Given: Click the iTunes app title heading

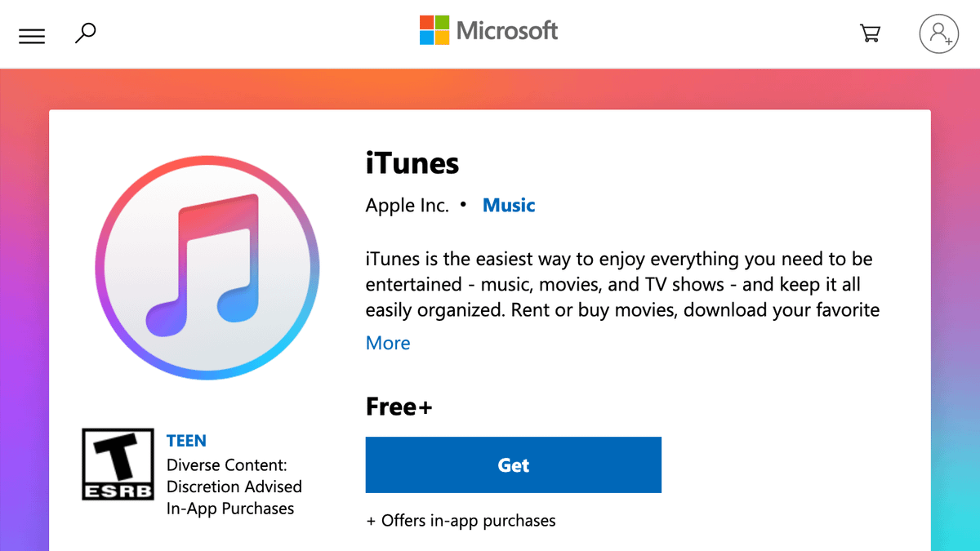Looking at the screenshot, I should coord(412,163).
